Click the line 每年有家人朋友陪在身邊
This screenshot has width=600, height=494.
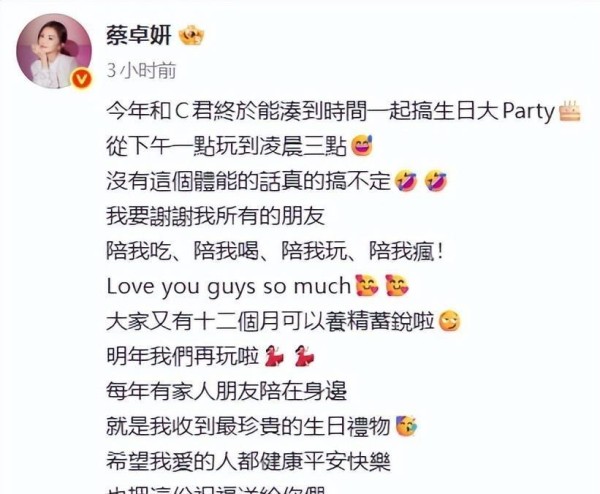pyautogui.click(x=227, y=391)
